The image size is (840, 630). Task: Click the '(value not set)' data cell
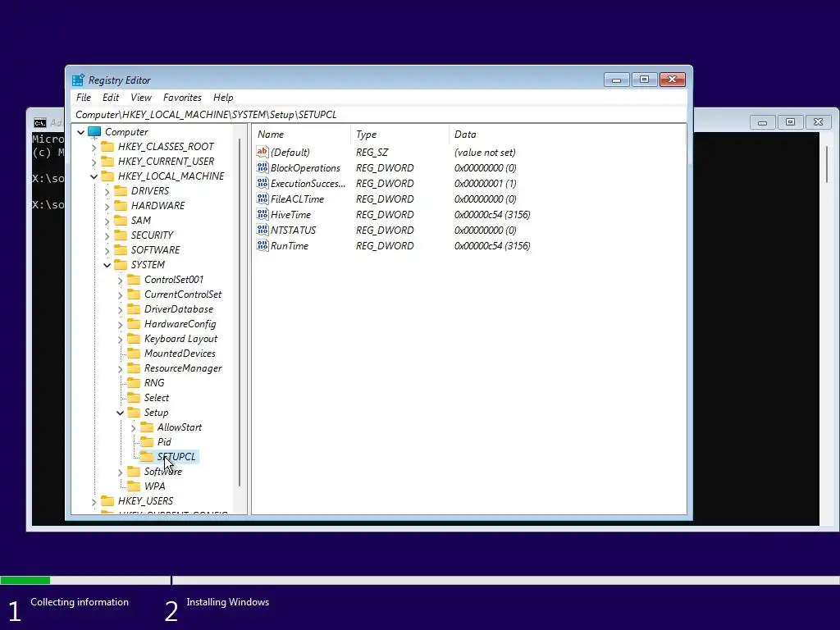pos(485,153)
